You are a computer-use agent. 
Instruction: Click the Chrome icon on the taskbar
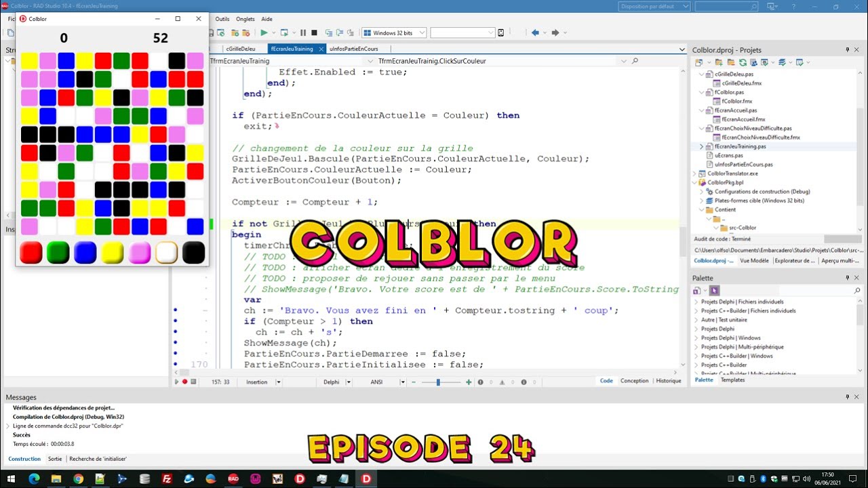tap(78, 479)
